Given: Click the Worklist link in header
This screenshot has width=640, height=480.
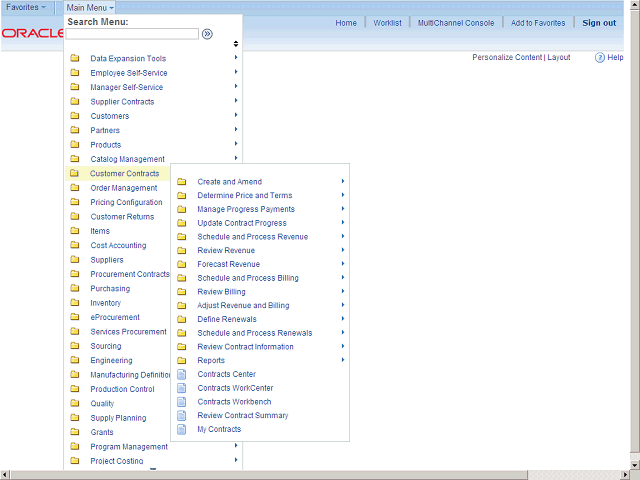Looking at the screenshot, I should pyautogui.click(x=387, y=23).
